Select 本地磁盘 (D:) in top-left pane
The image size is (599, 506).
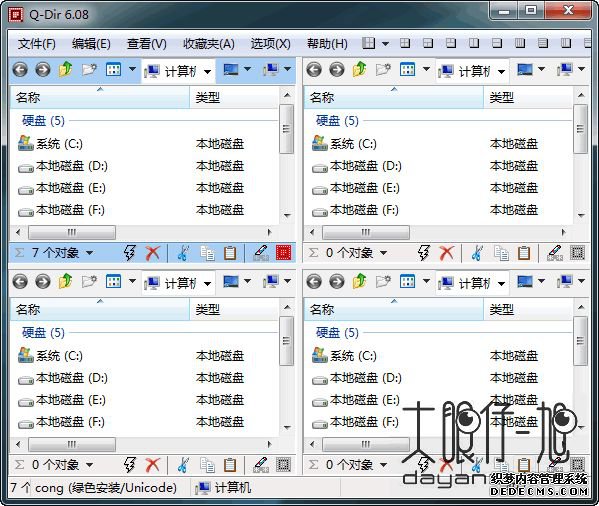click(63, 166)
